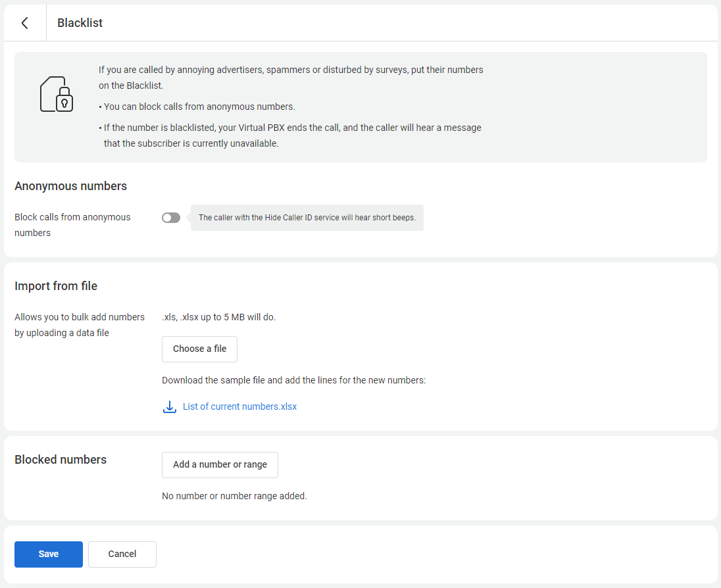
Task: Click the info line about blocking anonymous numbers
Action: pos(199,107)
